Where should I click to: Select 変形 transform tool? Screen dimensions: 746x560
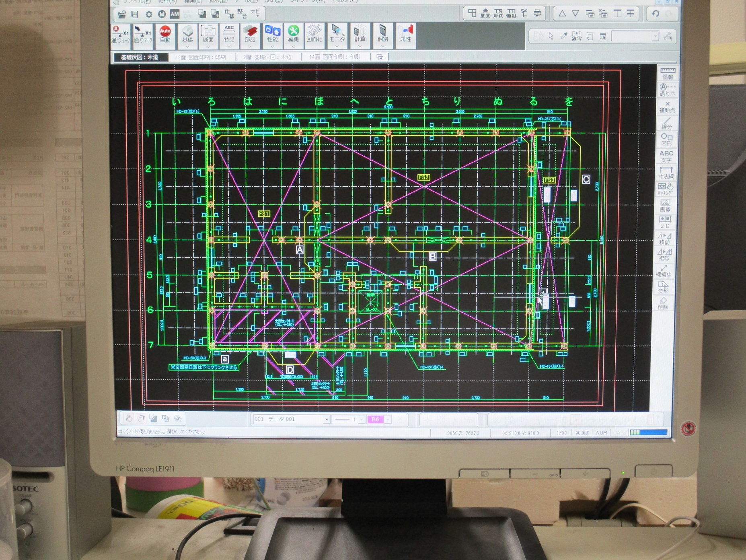663,287
